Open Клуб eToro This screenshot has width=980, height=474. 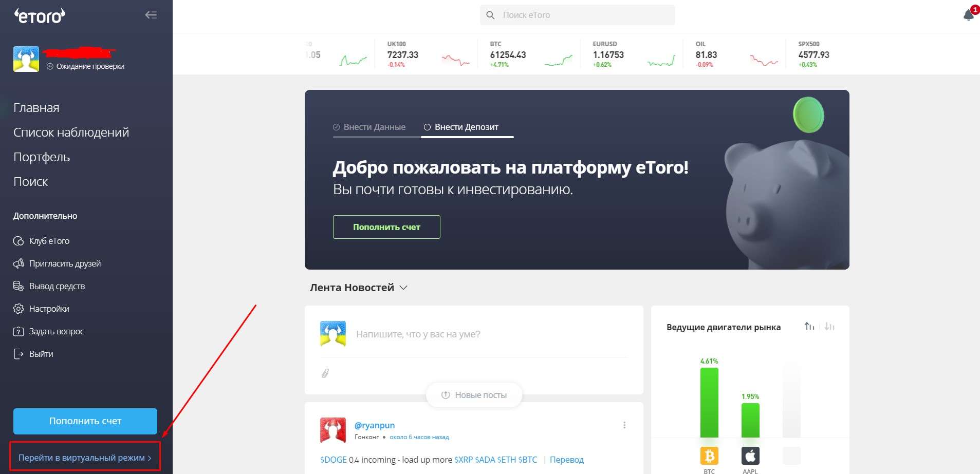click(x=49, y=241)
